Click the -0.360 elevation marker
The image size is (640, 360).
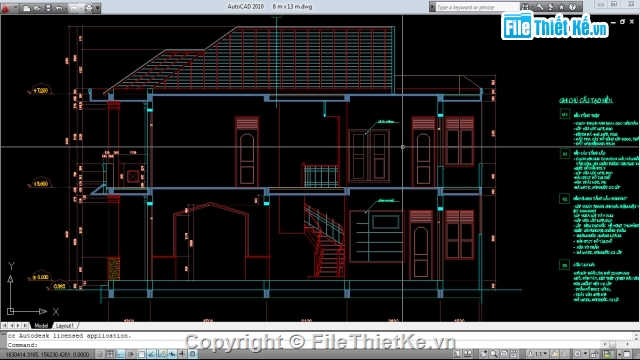[60, 286]
